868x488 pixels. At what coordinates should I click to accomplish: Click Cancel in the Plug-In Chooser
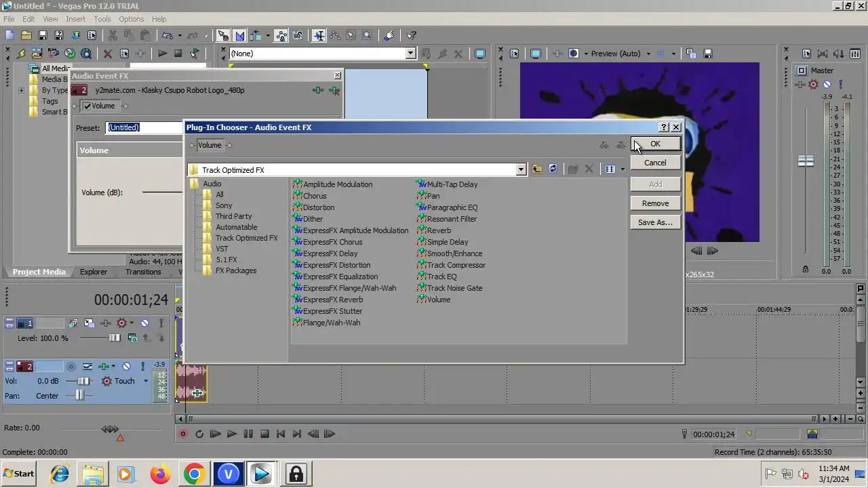pyautogui.click(x=655, y=163)
